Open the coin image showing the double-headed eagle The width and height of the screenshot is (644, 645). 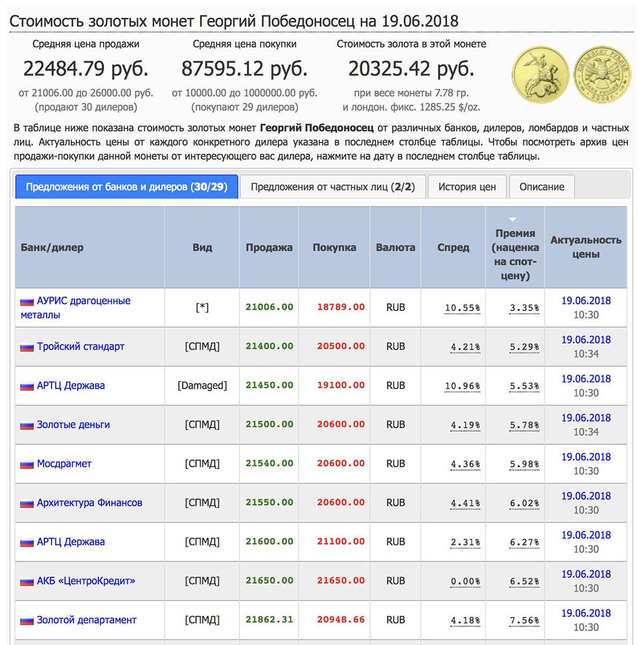(x=602, y=75)
